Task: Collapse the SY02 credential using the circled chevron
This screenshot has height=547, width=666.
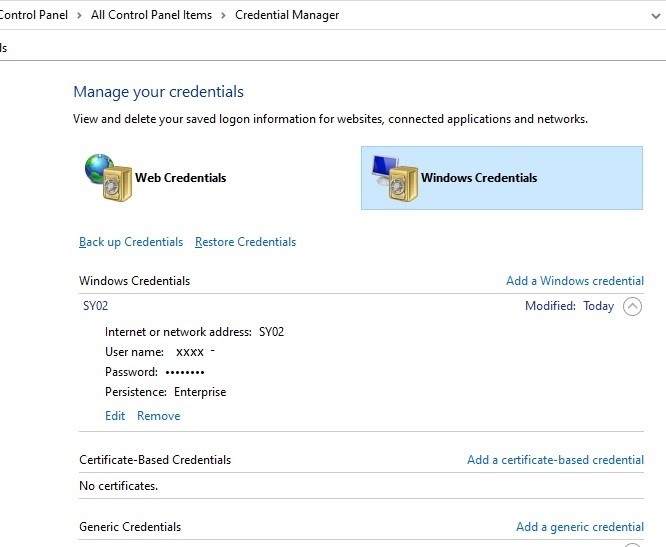Action: [632, 307]
